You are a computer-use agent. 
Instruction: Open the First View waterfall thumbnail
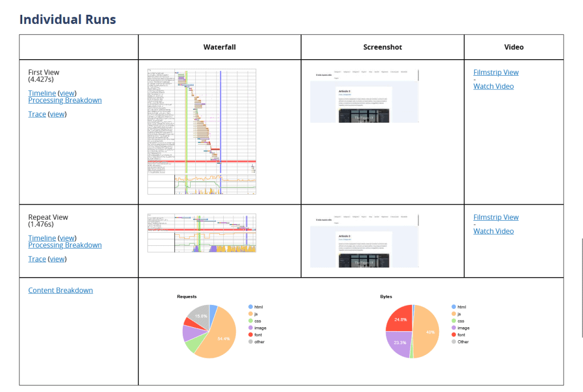tap(202, 131)
